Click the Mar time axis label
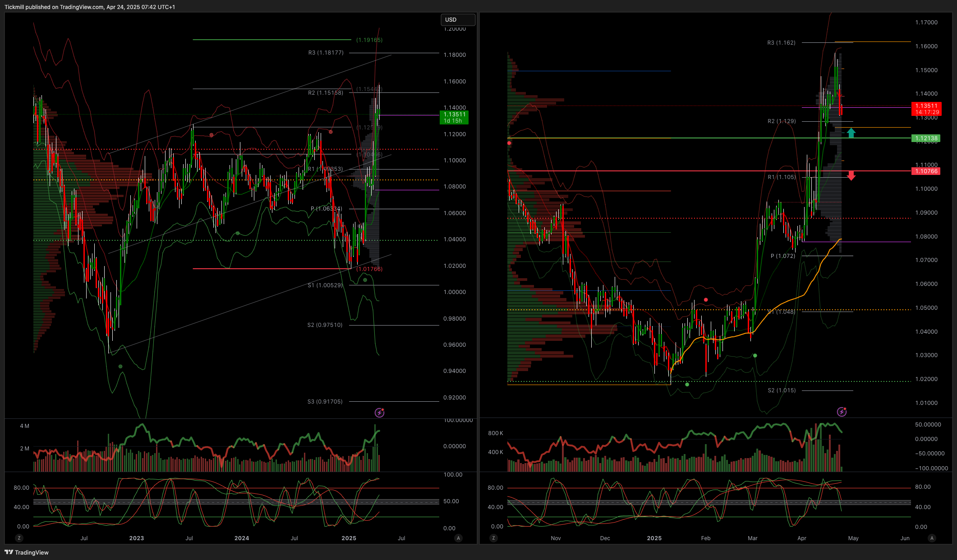This screenshot has height=560, width=957. (753, 538)
